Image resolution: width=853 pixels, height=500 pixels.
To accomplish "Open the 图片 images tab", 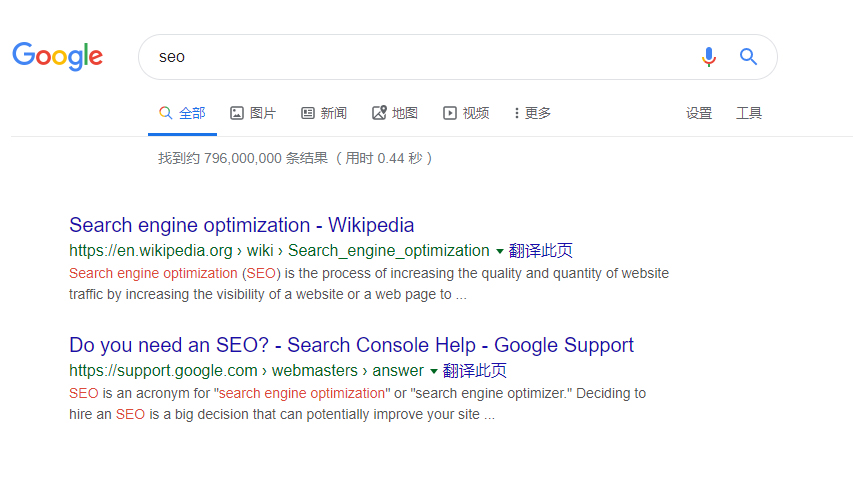I will tap(253, 113).
